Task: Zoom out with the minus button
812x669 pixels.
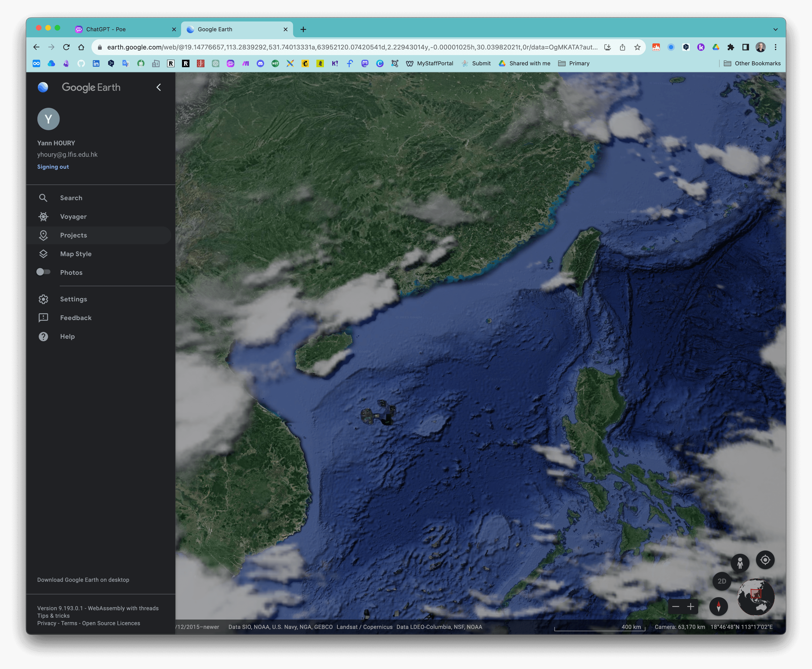Action: pyautogui.click(x=675, y=606)
